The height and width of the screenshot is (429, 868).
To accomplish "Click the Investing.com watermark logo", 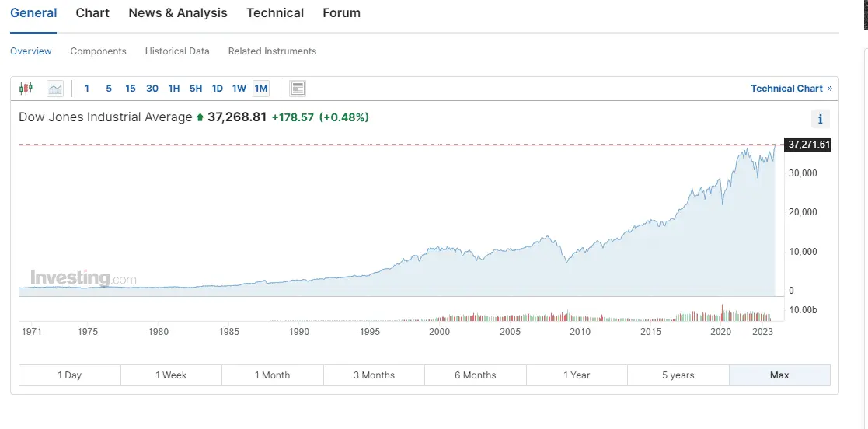I will [83, 278].
